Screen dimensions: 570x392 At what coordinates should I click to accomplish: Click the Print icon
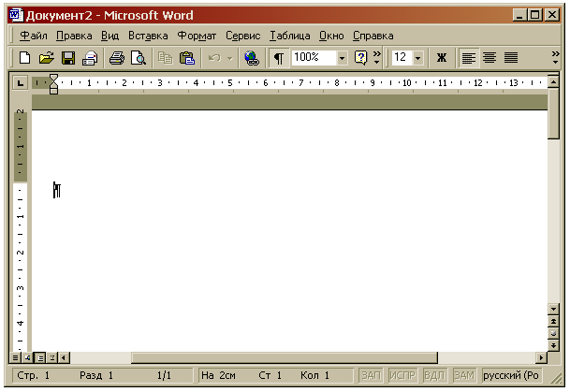pos(117,58)
